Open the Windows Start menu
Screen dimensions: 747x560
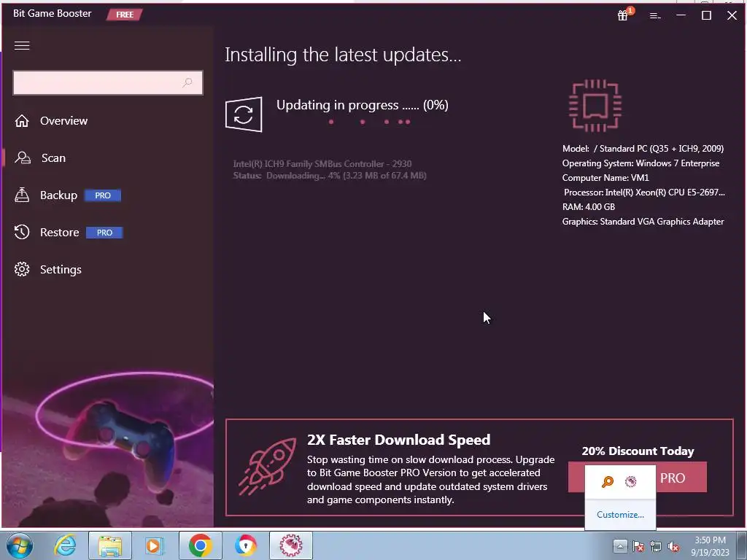coord(20,545)
